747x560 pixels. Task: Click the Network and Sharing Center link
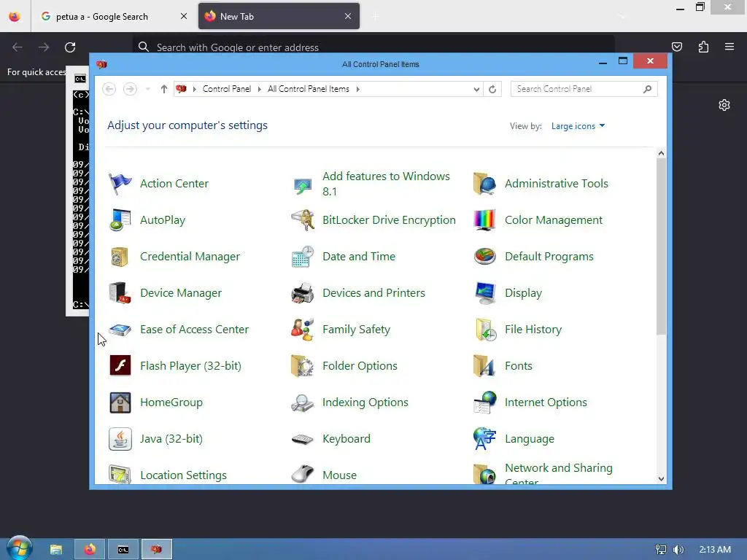coord(558,474)
